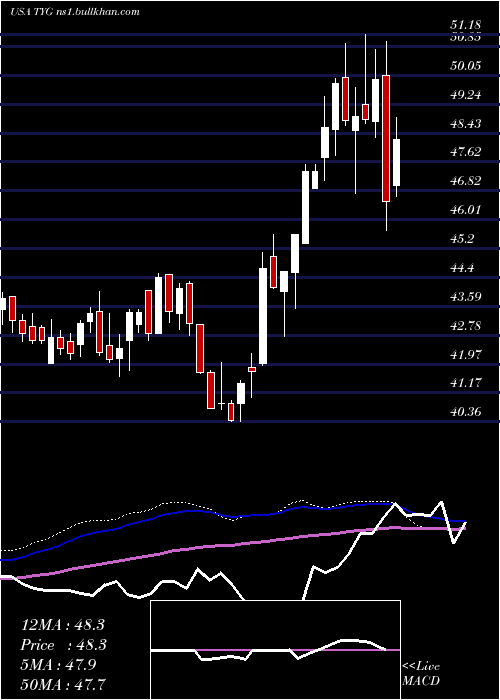Click the 41.97 price axis label
500x700 pixels.
click(465, 354)
